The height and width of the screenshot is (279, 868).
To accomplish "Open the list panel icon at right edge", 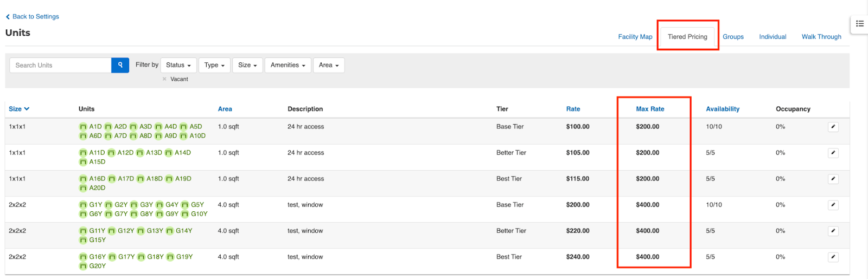I will pos(859,24).
